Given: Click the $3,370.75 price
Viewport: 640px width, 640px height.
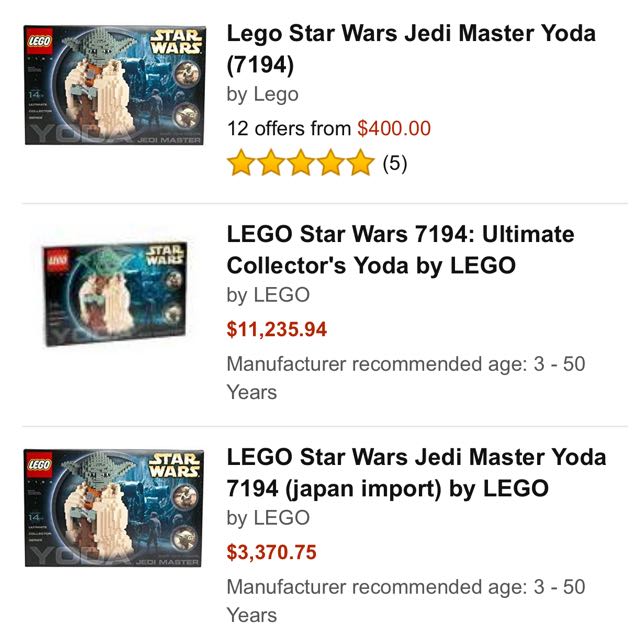Looking at the screenshot, I should pyautogui.click(x=272, y=552).
